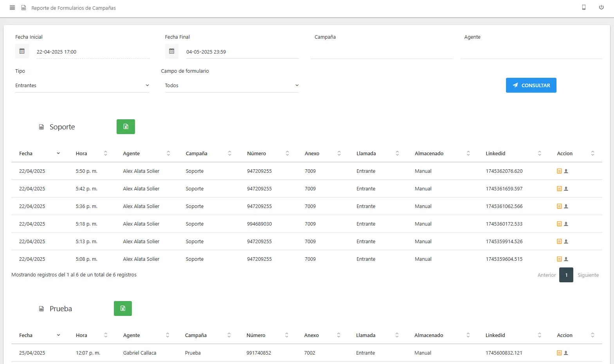This screenshot has height=364, width=614.
Task: Select number 994689030 cell
Action: click(259, 224)
